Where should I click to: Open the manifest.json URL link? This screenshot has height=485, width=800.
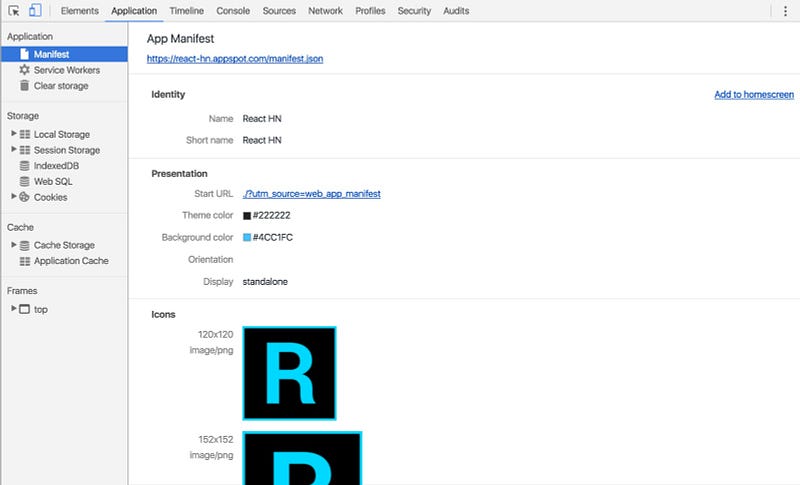point(235,59)
